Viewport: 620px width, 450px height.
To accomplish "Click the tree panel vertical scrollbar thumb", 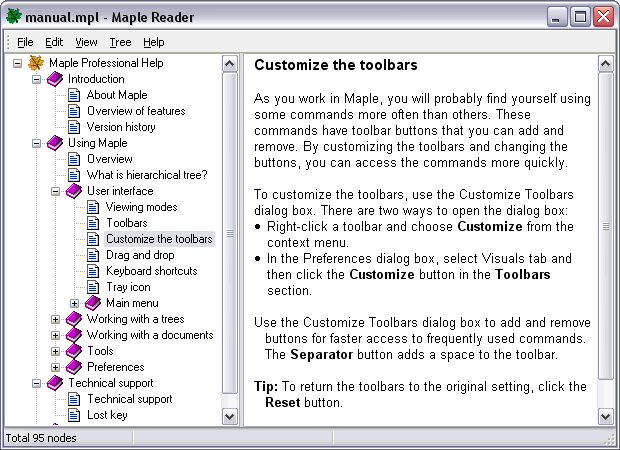I will coord(230,233).
